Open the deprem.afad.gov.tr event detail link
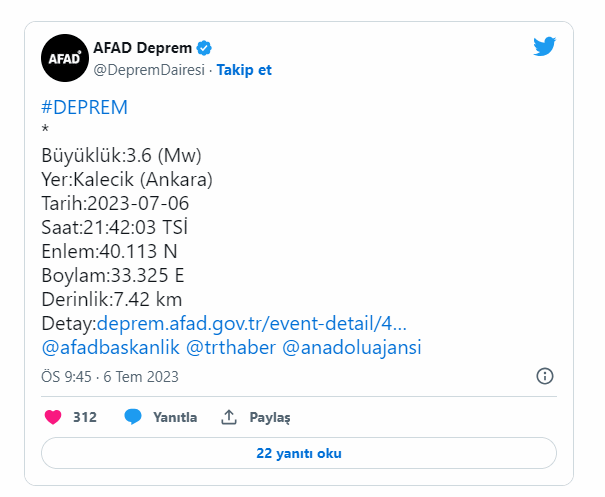The width and height of the screenshot is (605, 497). click(x=252, y=323)
